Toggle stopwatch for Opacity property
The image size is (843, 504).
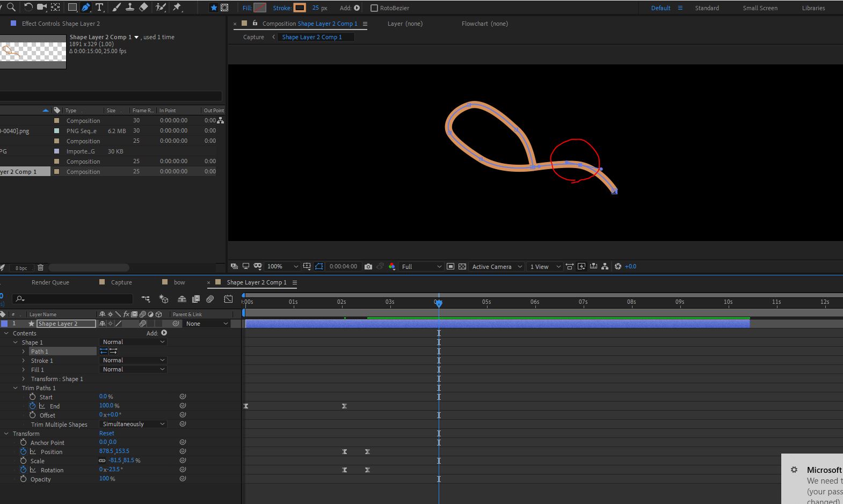[23, 479]
